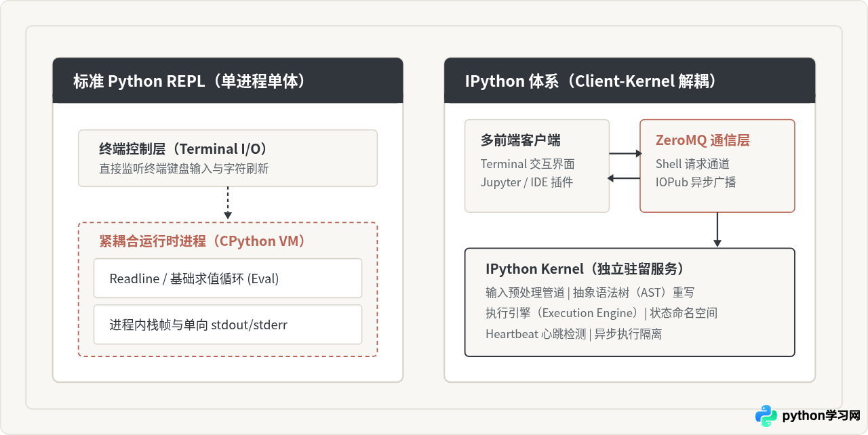Image resolution: width=868 pixels, height=435 pixels.
Task: Click the 'python学习网' text
Action: pos(821,416)
